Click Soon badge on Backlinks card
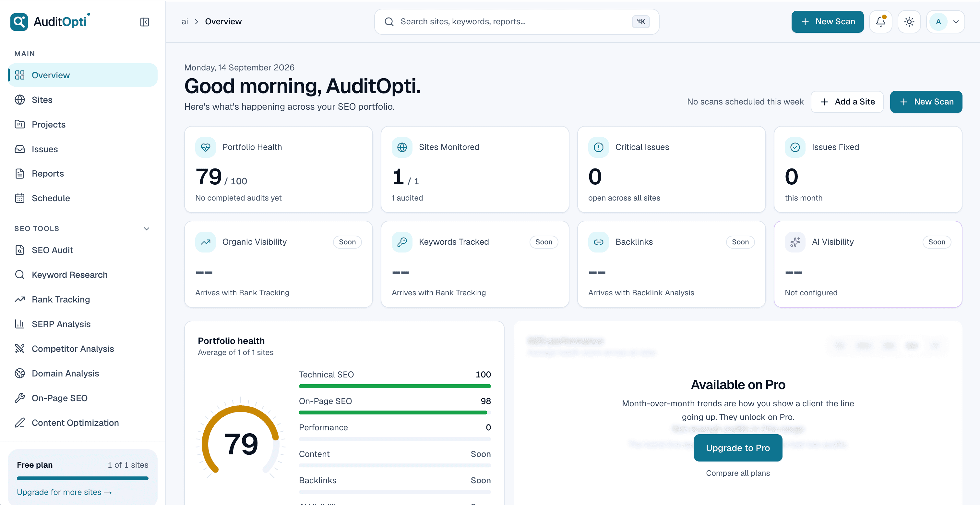This screenshot has height=505, width=980. (740, 242)
